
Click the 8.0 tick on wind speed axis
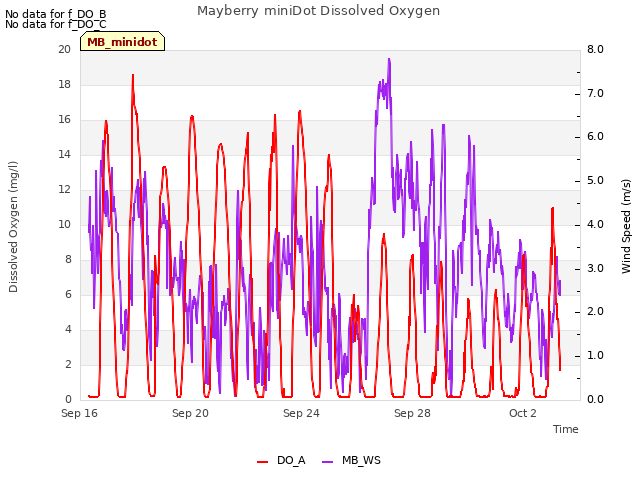click(595, 49)
